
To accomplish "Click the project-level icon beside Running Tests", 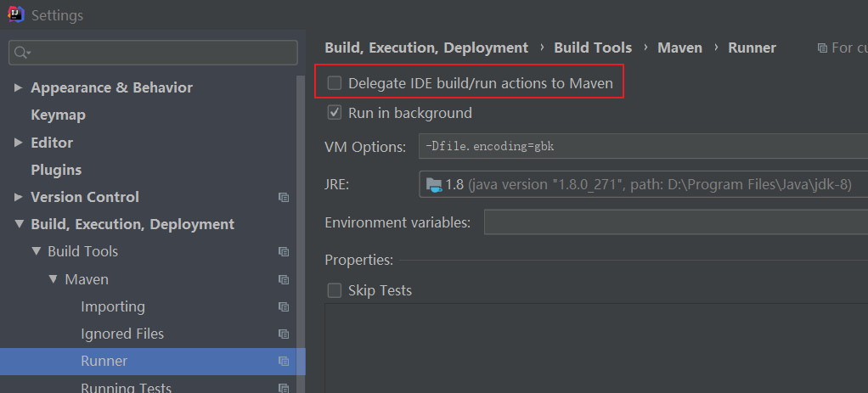I will (284, 388).
